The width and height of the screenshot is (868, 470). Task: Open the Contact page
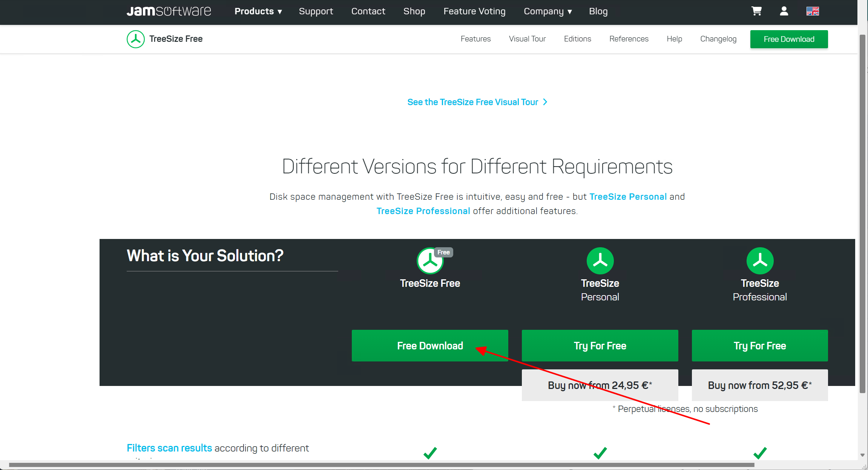pyautogui.click(x=368, y=11)
